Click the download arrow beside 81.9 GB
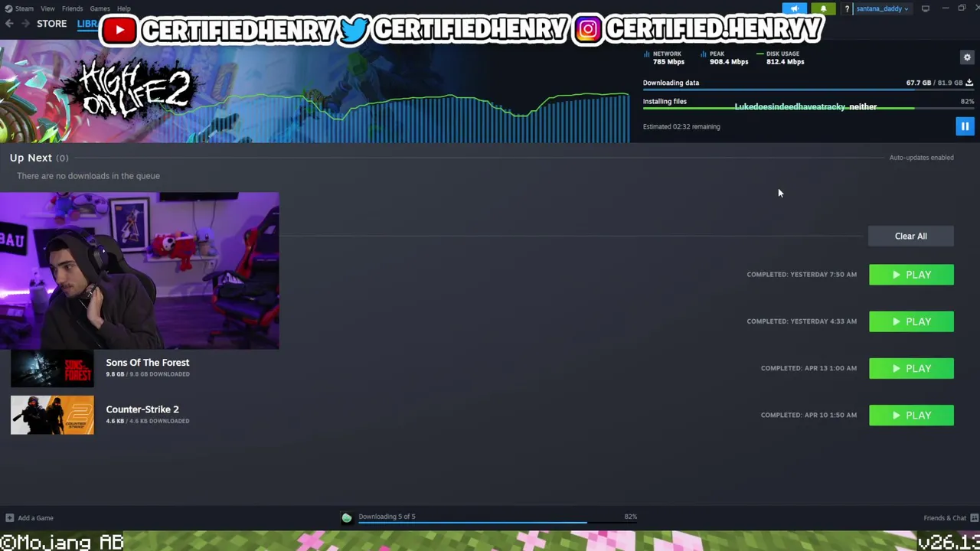Viewport: 980px width, 551px height. pos(969,83)
